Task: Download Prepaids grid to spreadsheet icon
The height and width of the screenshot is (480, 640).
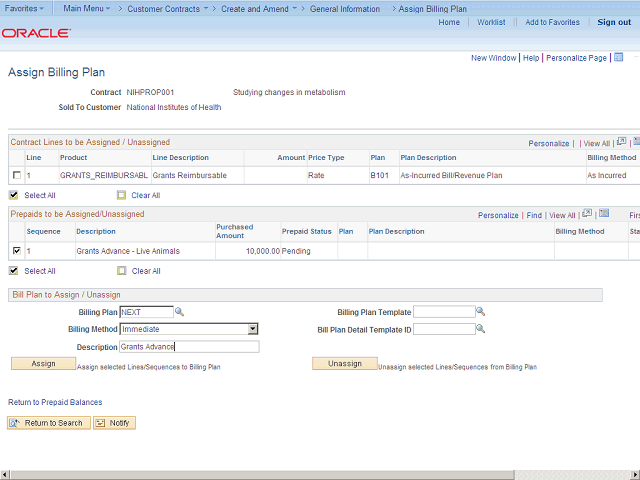Action: [603, 214]
